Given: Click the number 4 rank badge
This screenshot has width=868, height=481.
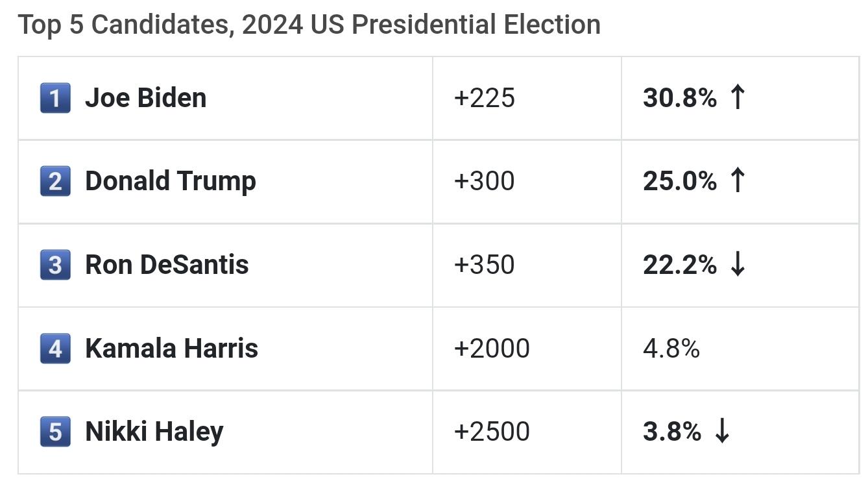Looking at the screenshot, I should pyautogui.click(x=55, y=348).
